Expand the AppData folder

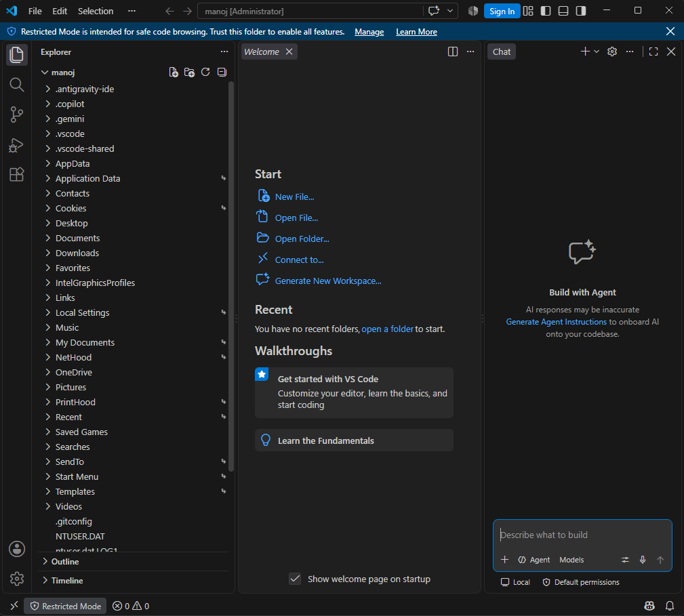point(134,163)
